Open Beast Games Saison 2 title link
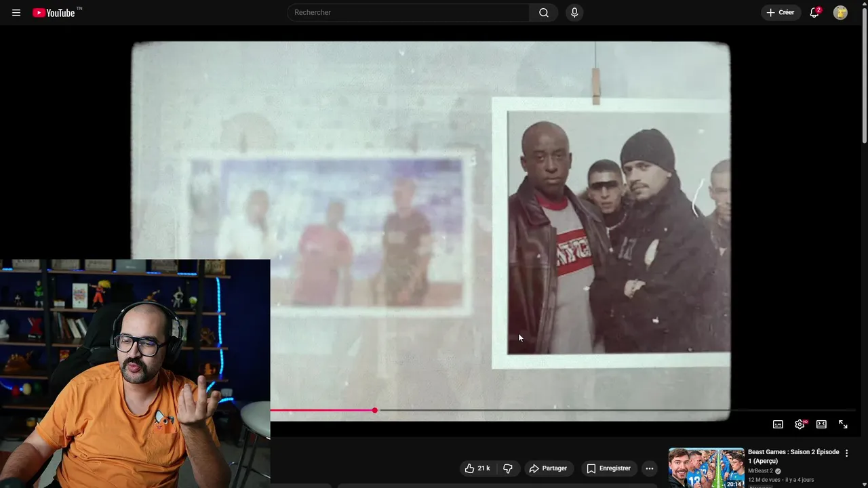Viewport: 868px width, 488px height. click(x=793, y=456)
